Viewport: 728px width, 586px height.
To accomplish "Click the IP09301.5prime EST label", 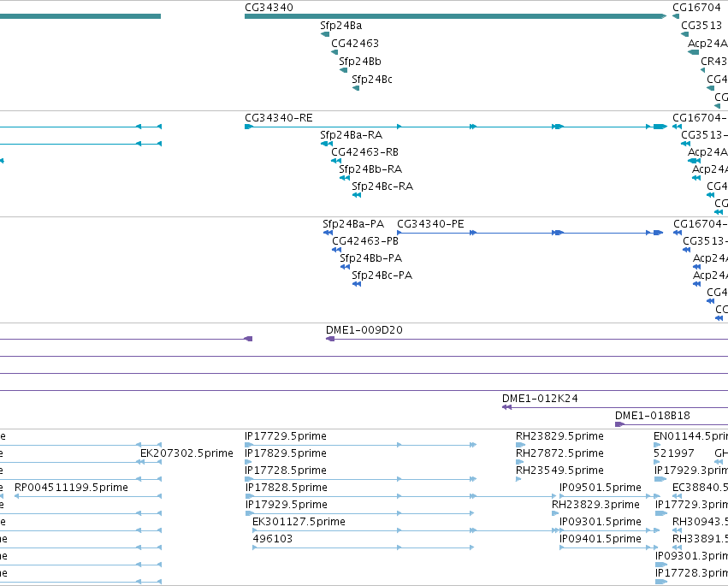I will click(601, 522).
